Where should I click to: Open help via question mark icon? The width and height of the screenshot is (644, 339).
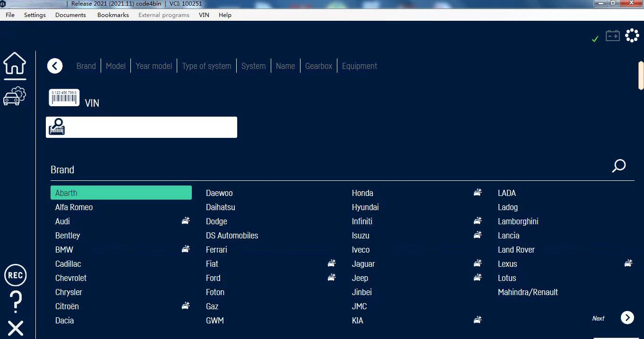pos(15,302)
